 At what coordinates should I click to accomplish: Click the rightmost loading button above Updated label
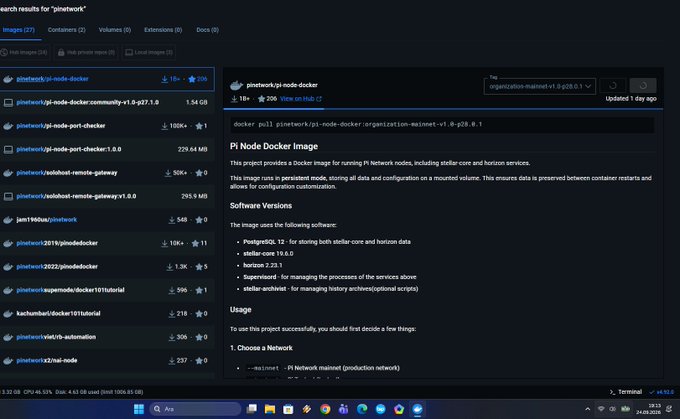tap(643, 85)
